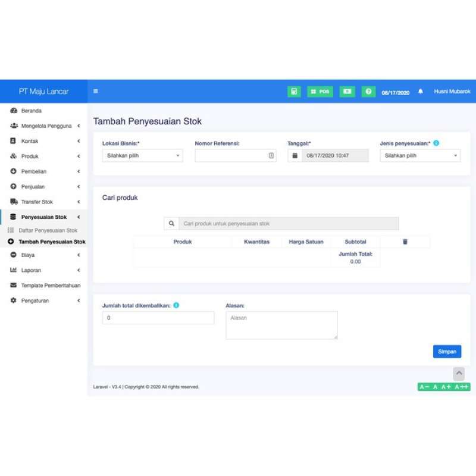This screenshot has width=476, height=476.
Task: Open help via the question mark icon
Action: [x=368, y=91]
